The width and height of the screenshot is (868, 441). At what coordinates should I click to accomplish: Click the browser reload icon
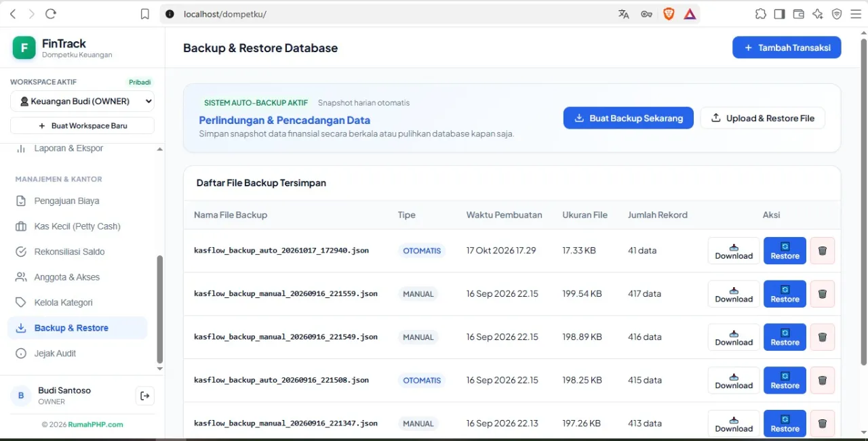(x=50, y=14)
